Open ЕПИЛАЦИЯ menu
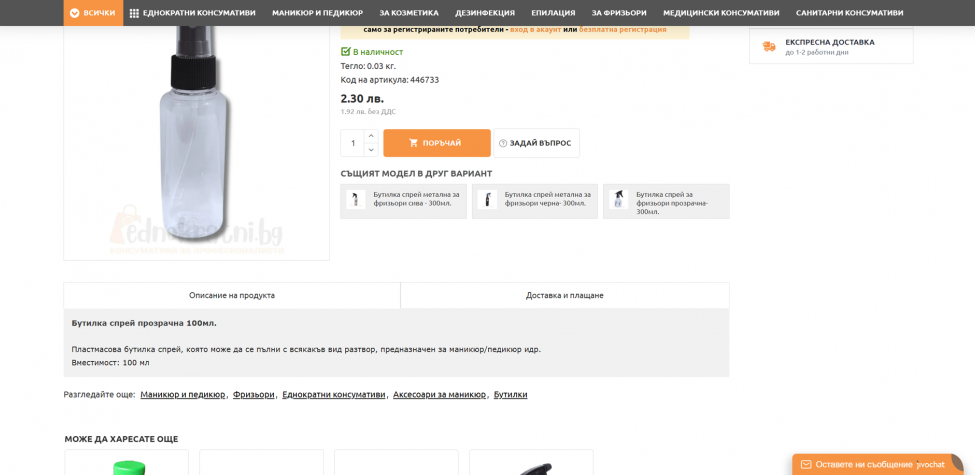The height and width of the screenshot is (475, 975). 553,13
